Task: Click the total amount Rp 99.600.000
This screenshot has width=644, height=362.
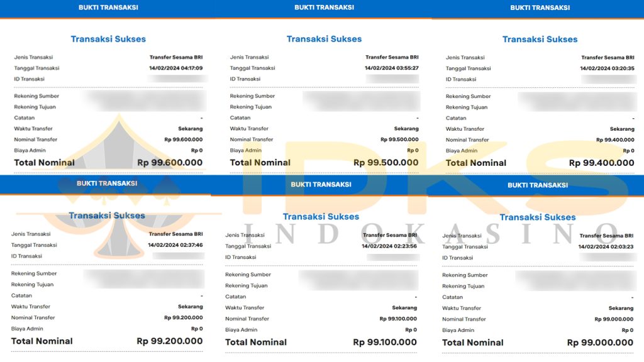Action: (x=170, y=163)
